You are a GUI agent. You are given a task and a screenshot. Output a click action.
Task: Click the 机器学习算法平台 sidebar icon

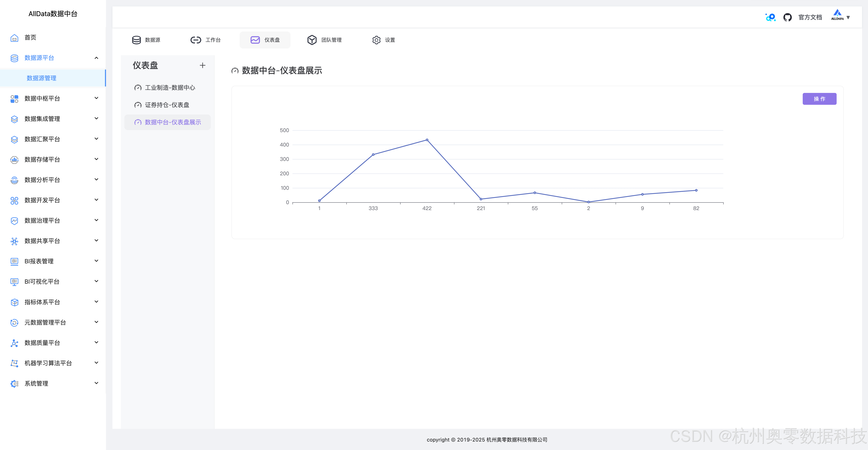[x=14, y=363]
